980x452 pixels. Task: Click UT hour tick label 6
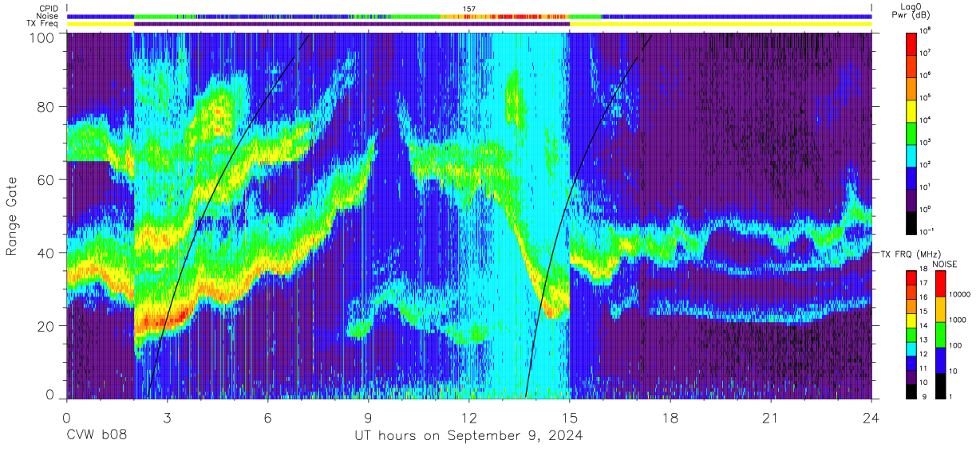[x=267, y=417]
